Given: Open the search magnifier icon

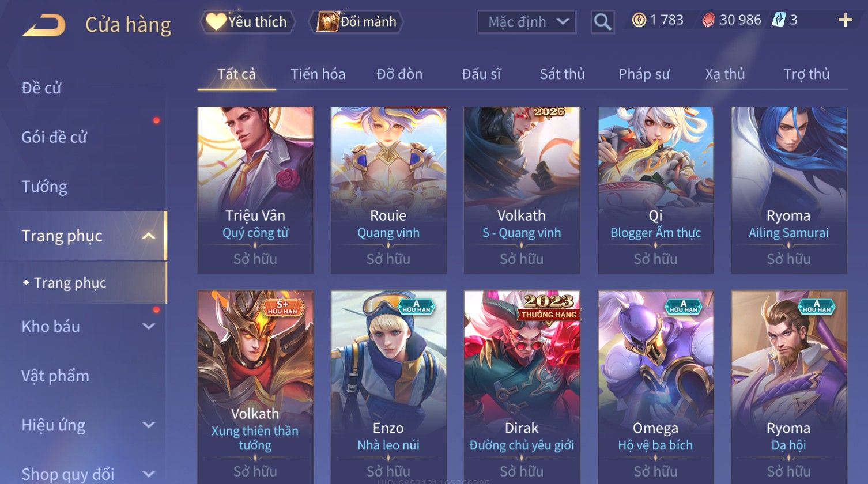Looking at the screenshot, I should coord(602,22).
